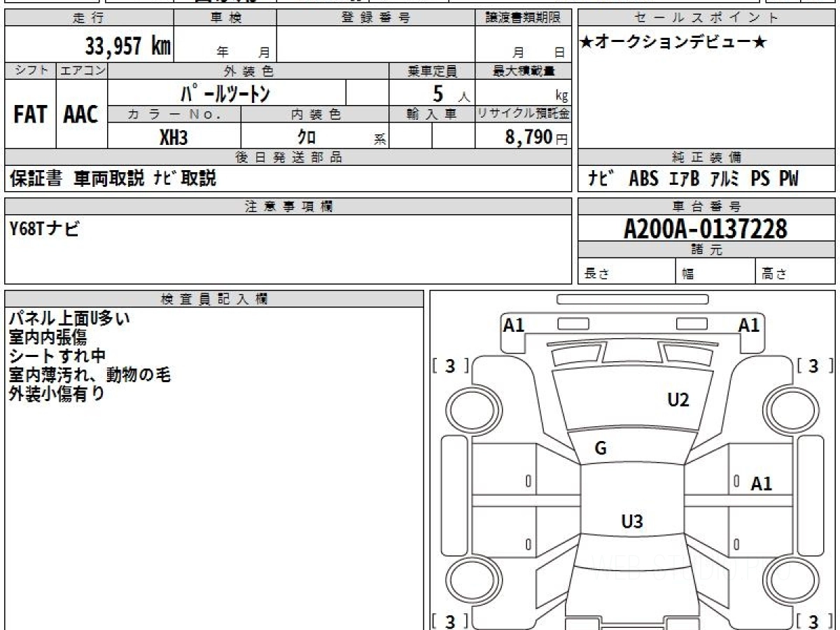Click the front-right A1 bumper mark
840x630 pixels.
point(749,325)
